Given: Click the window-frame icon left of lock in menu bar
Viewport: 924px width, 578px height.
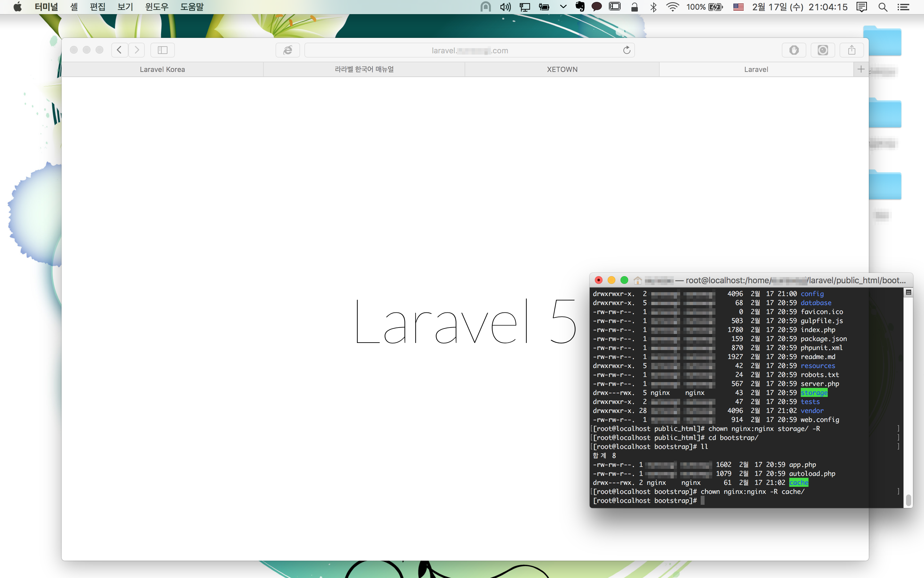Looking at the screenshot, I should [x=615, y=7].
